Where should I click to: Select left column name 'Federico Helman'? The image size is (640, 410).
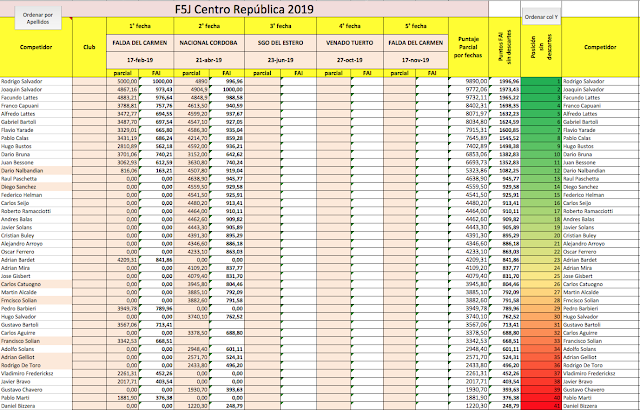pos(21,195)
